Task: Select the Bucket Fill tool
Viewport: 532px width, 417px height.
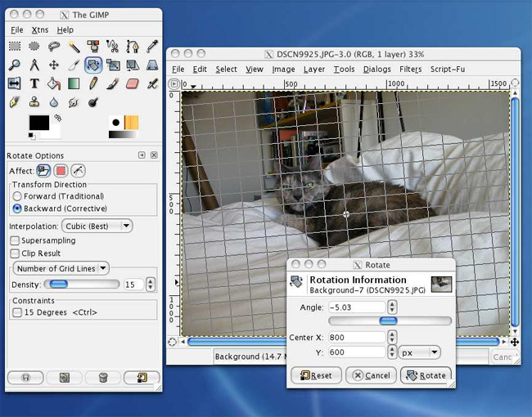Action: point(54,83)
